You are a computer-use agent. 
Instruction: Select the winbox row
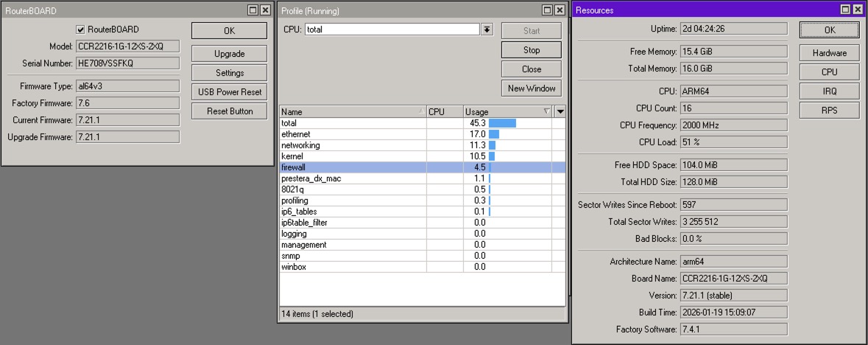click(423, 267)
